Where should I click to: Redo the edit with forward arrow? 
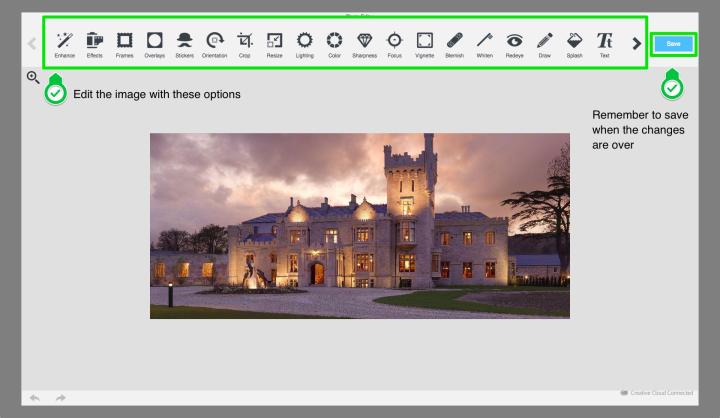[61, 397]
